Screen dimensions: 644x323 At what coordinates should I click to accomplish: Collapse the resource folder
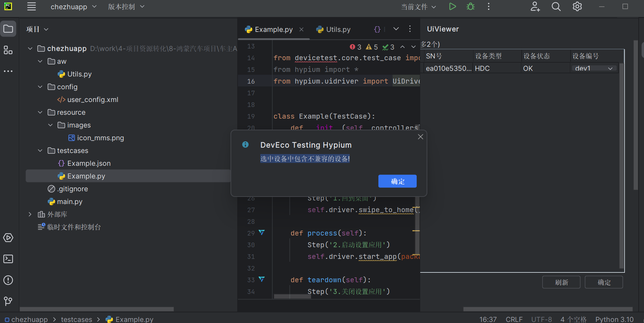pos(40,112)
